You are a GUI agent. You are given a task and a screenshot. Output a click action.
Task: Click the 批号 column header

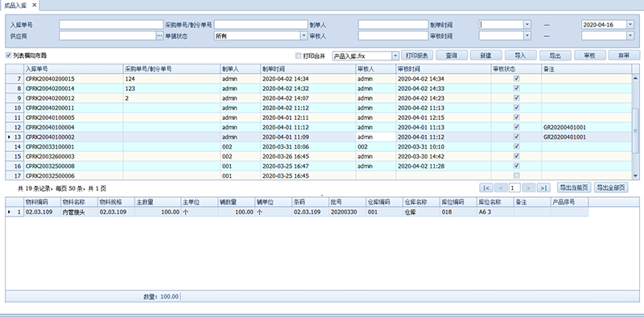point(347,202)
